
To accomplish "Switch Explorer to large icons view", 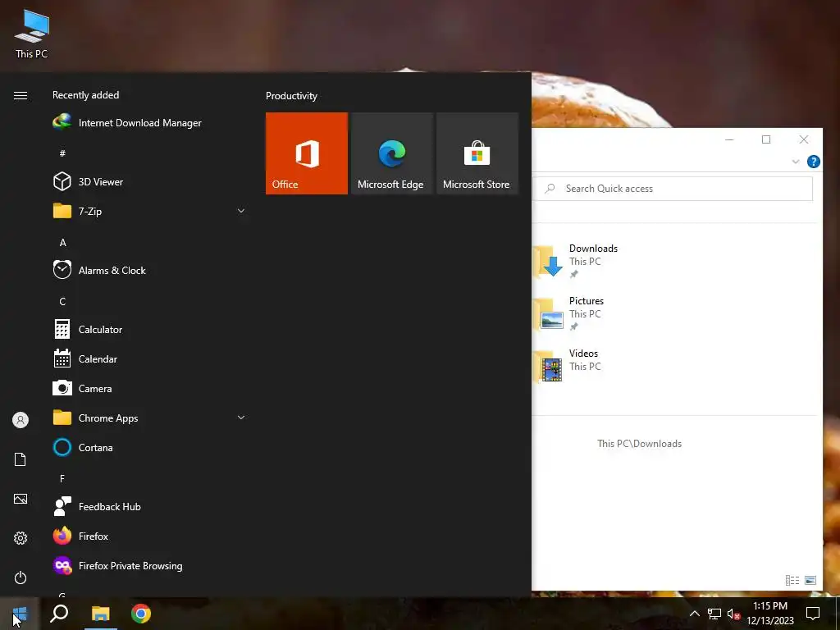I will pos(810,580).
